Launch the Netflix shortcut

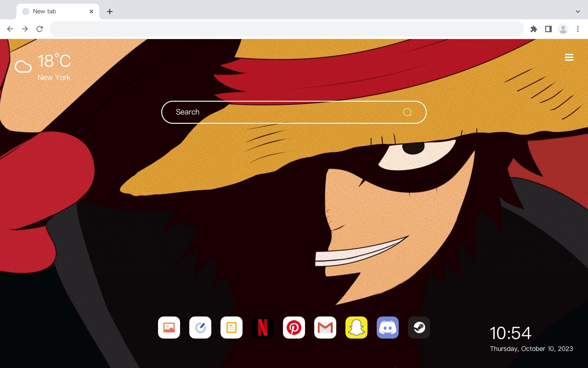263,328
